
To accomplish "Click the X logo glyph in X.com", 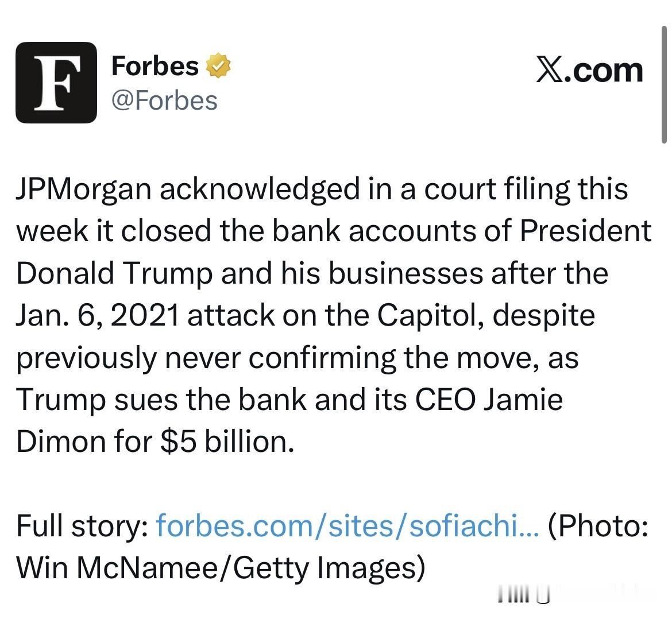I will (x=550, y=70).
